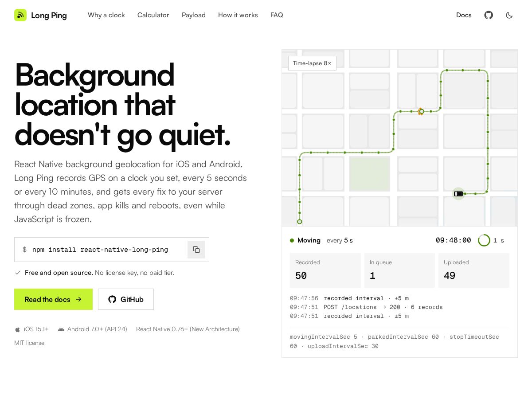
Task: Click the Long Ping logo icon
Action: [x=20, y=15]
